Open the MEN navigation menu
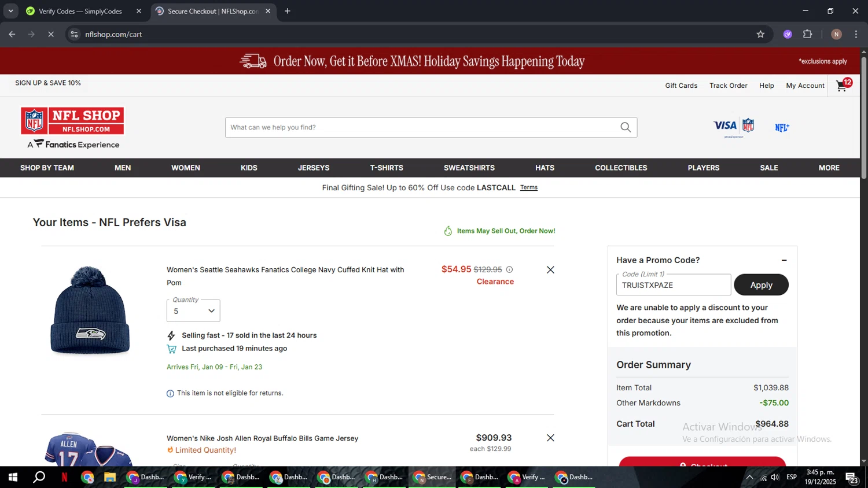 point(123,168)
